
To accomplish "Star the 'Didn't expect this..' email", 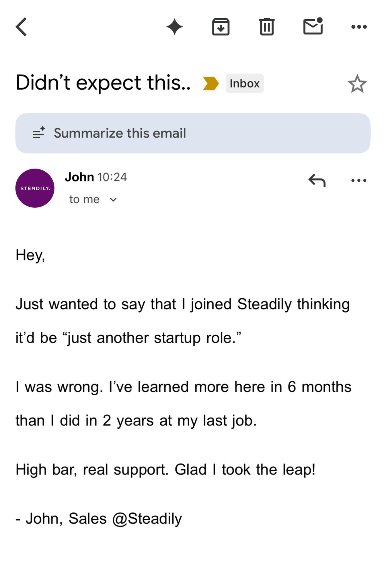I will point(357,84).
